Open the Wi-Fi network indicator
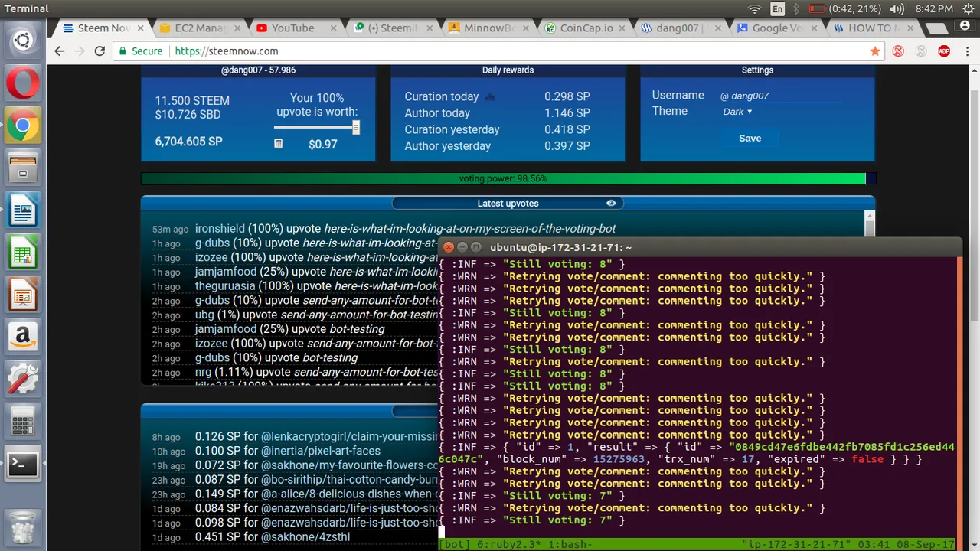The height and width of the screenshot is (551, 980). click(x=755, y=9)
